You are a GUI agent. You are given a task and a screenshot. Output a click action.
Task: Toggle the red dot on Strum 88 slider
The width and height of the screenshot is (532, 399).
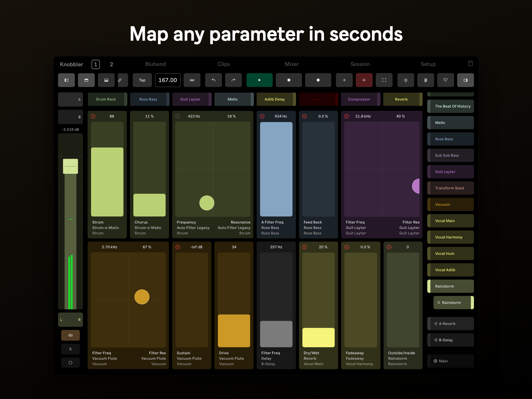(93, 116)
